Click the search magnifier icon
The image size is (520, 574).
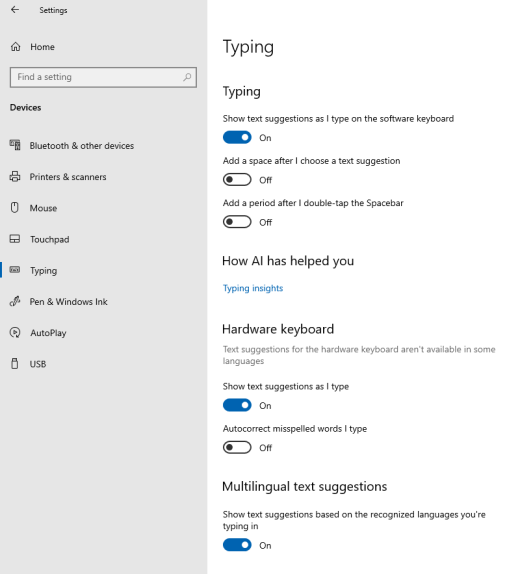click(x=187, y=77)
